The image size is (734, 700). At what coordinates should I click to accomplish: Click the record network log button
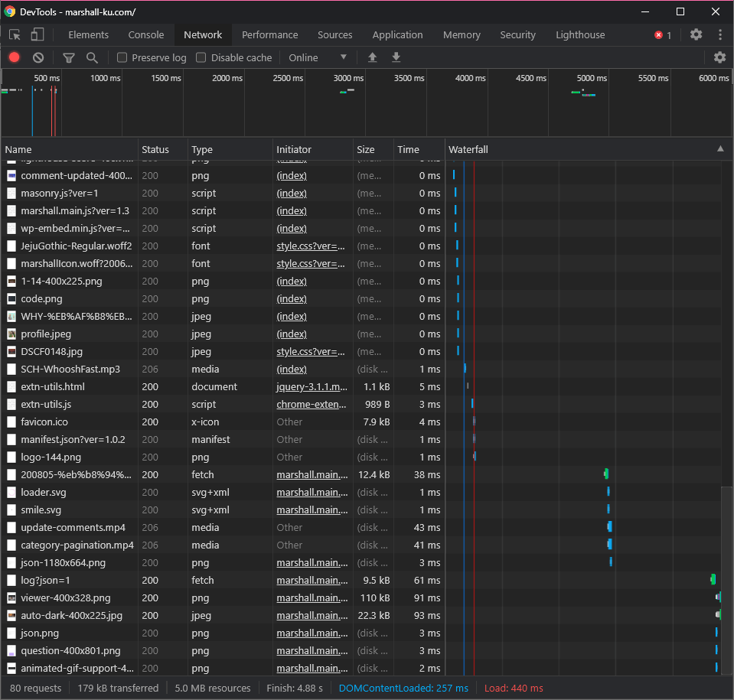point(15,57)
